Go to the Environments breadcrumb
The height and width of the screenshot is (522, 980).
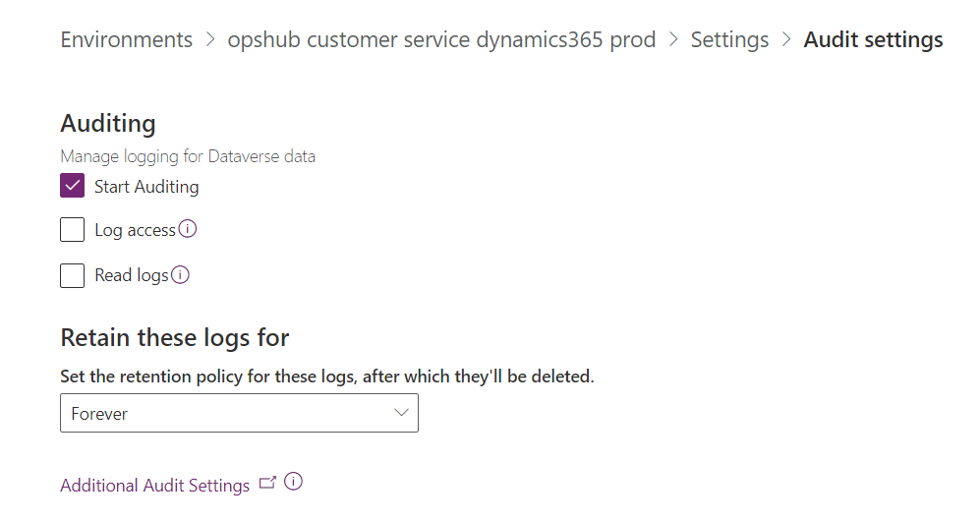[x=127, y=40]
